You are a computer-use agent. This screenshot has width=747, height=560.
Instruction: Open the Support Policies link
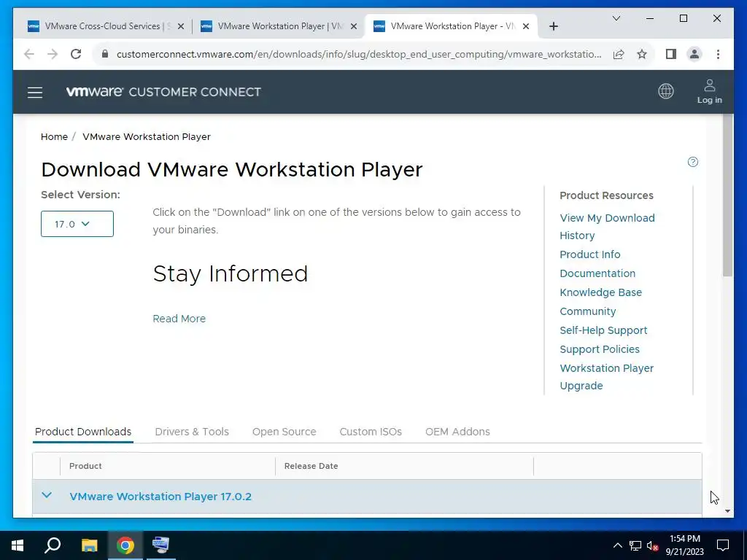tap(600, 349)
